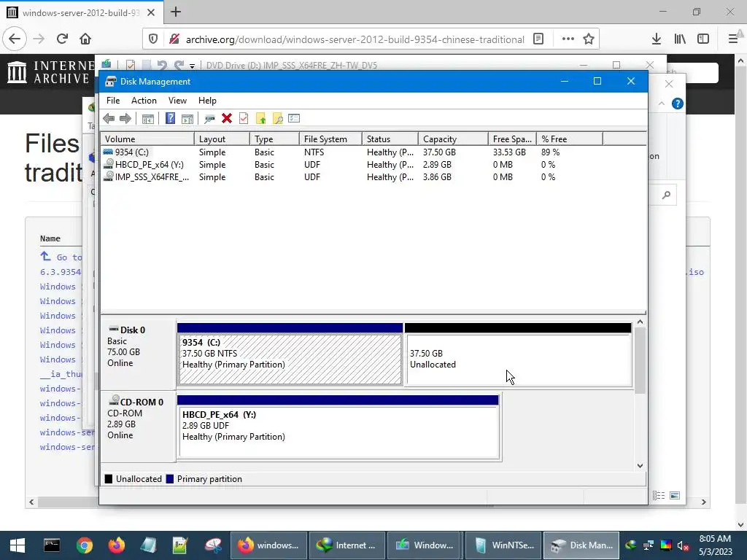Click the Firefox back navigation arrow
Viewport: 747px width, 560px height.
click(x=15, y=39)
